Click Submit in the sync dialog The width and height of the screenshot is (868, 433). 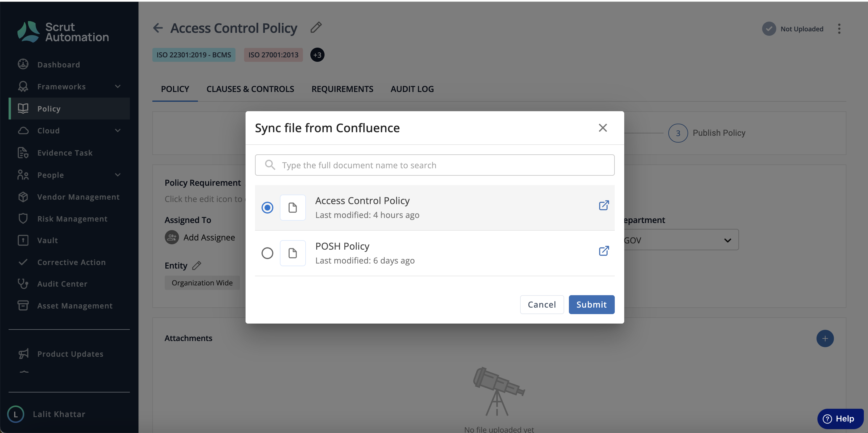(x=591, y=304)
